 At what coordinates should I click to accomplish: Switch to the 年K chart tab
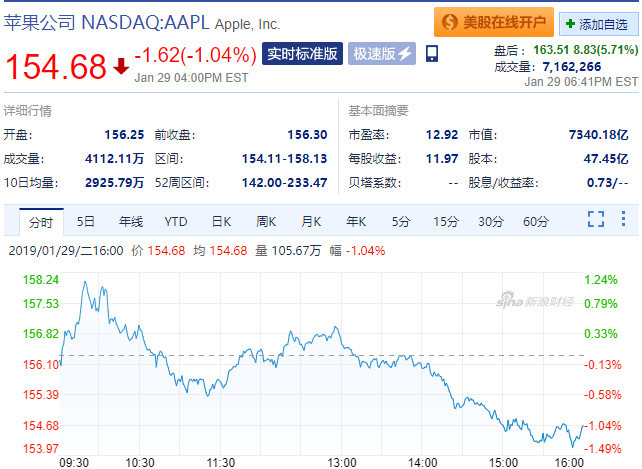coord(356,222)
